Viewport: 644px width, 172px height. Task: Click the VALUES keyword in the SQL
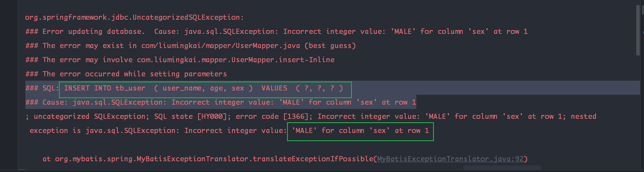coord(274,88)
